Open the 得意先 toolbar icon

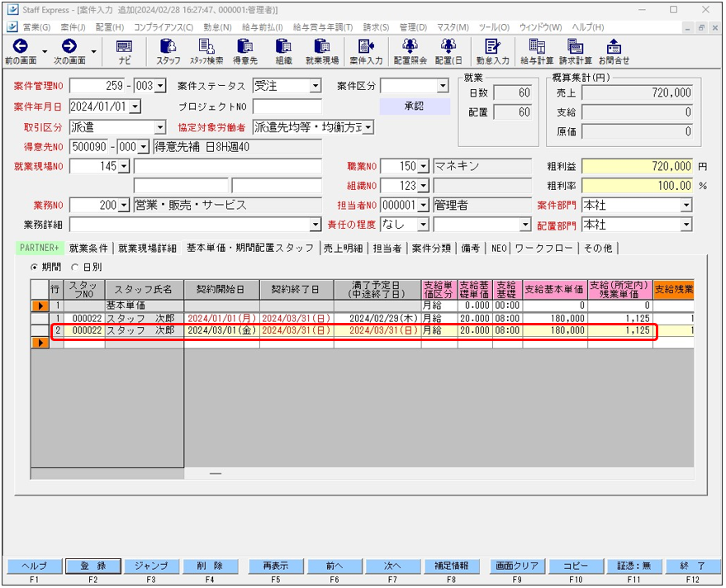click(x=245, y=51)
